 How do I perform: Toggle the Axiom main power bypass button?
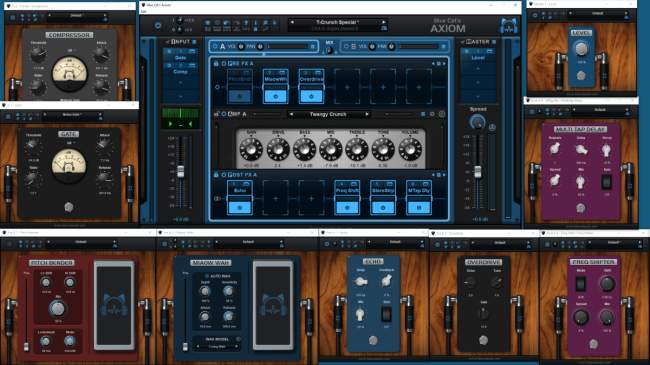(158, 25)
